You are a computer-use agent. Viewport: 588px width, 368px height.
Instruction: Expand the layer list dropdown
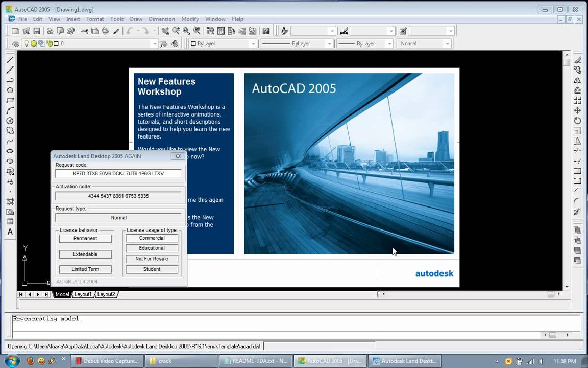click(155, 44)
